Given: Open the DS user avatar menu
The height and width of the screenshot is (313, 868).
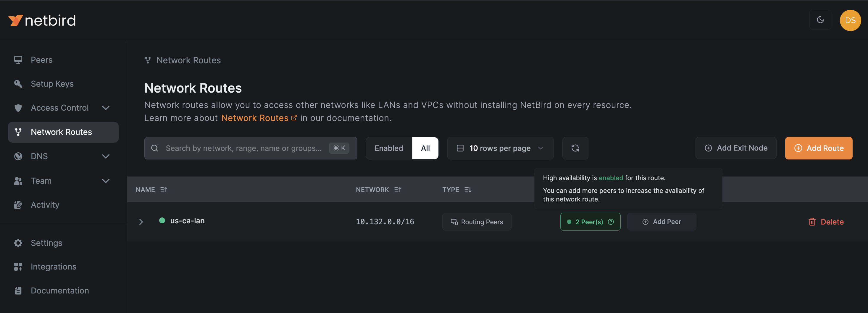Looking at the screenshot, I should pos(850,20).
